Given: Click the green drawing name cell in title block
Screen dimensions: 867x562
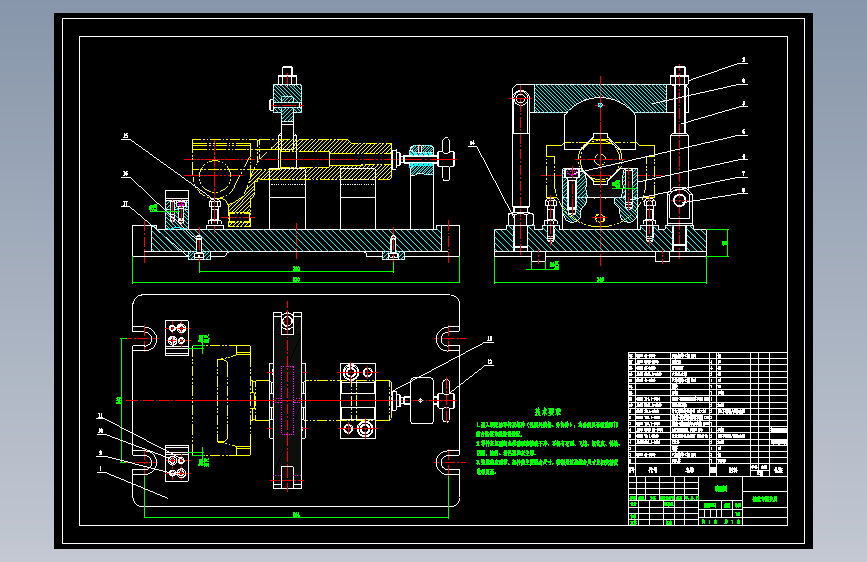Looking at the screenshot, I should coord(765,499).
